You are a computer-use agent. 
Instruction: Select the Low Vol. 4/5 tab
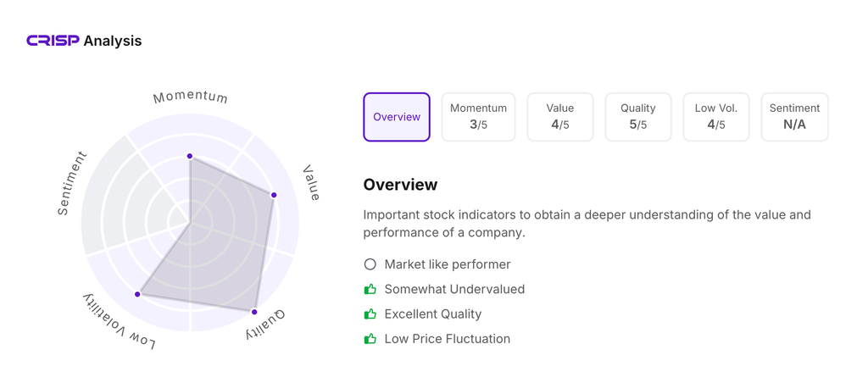tap(715, 117)
